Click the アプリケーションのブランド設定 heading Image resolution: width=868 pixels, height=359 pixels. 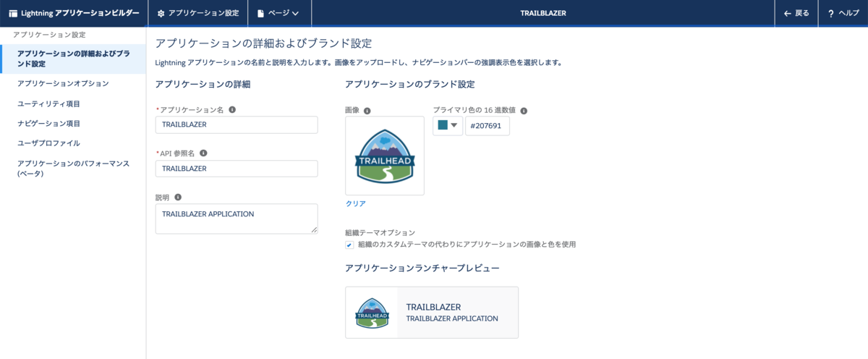pyautogui.click(x=410, y=85)
